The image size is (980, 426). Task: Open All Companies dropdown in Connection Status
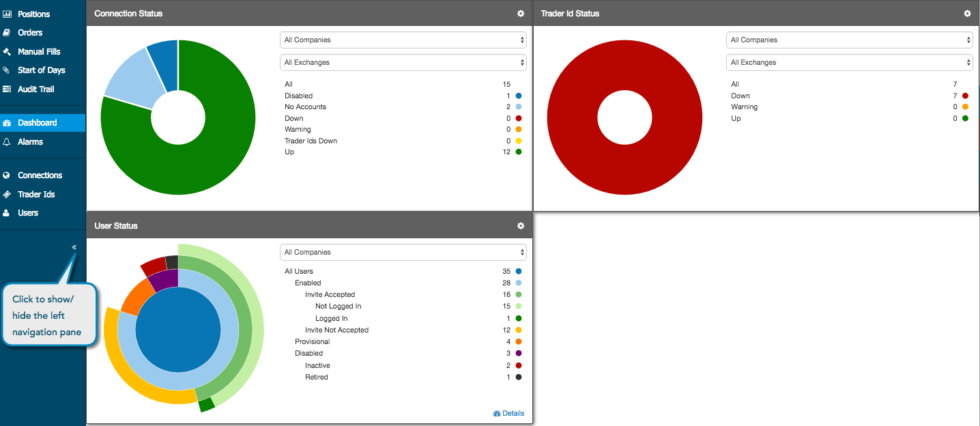click(403, 40)
